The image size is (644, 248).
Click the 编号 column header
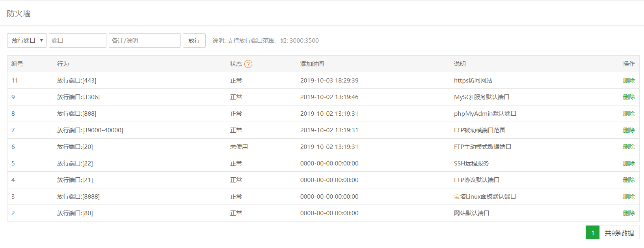17,64
